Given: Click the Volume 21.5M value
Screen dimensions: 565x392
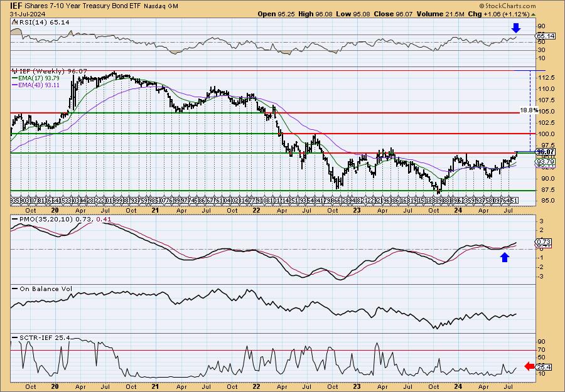Looking at the screenshot, I should [x=440, y=14].
